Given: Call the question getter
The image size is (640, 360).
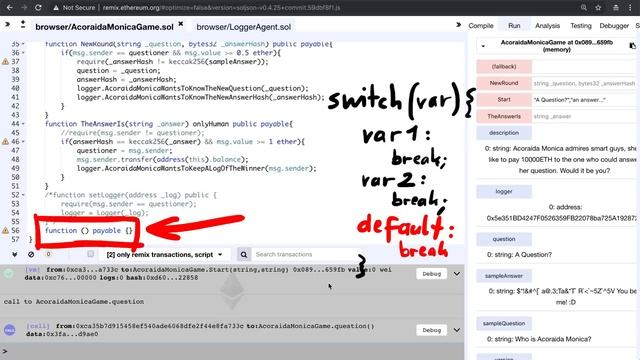Looking at the screenshot, I should click(x=504, y=239).
